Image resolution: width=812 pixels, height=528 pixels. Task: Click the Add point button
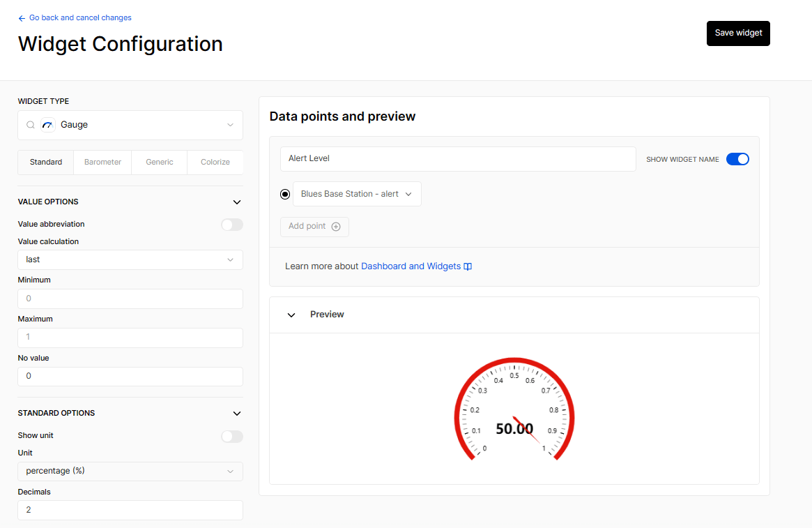314,227
